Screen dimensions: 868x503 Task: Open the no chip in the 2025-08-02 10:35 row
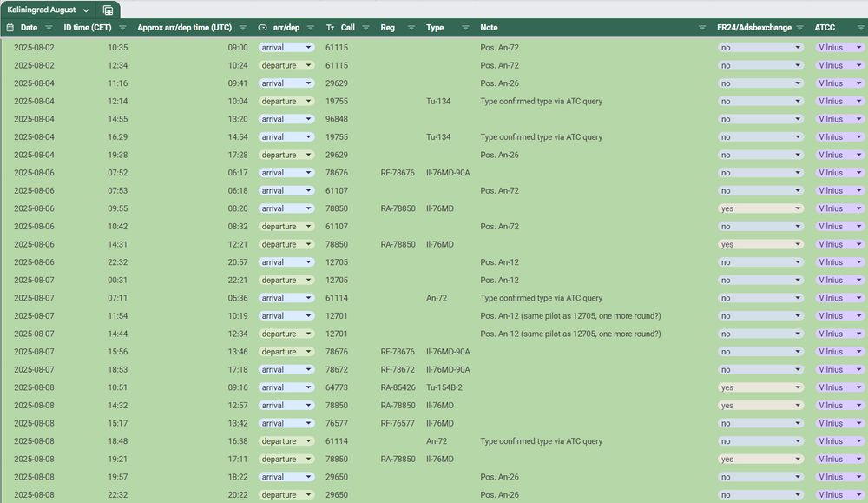[x=760, y=48]
